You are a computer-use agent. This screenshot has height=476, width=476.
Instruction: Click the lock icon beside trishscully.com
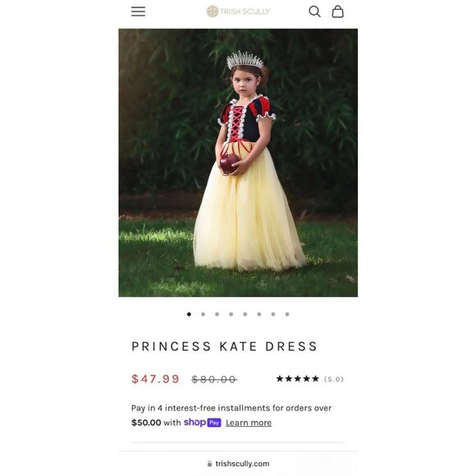209,464
